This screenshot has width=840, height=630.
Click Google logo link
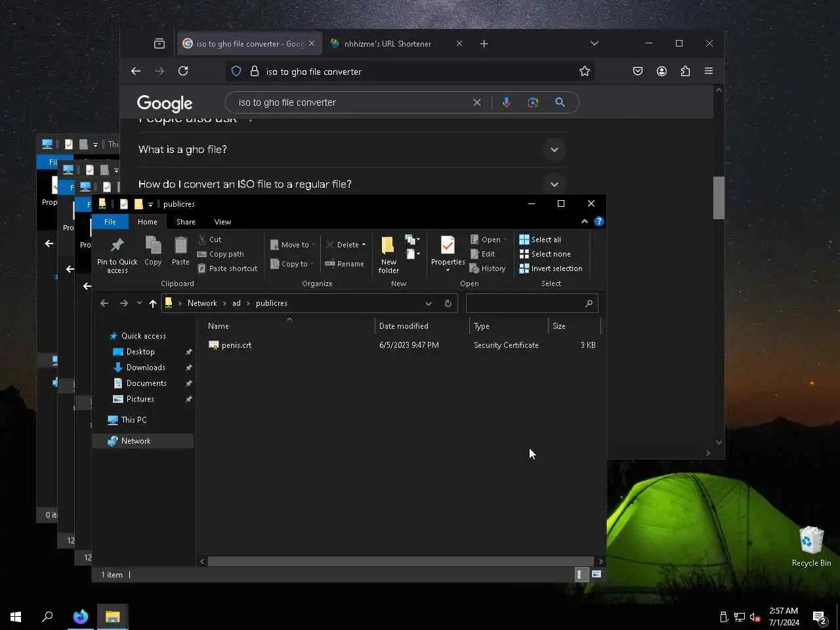pyautogui.click(x=165, y=103)
